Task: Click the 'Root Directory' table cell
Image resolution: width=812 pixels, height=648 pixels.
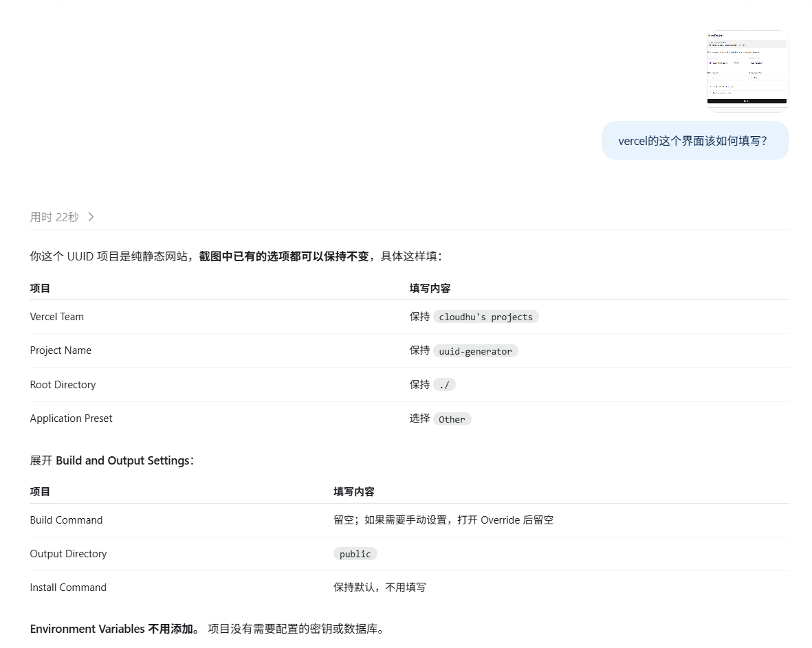Action: (63, 385)
